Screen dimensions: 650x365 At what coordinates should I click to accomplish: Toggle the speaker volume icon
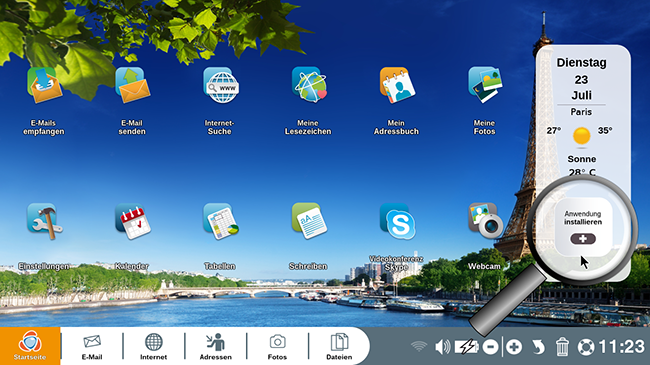coord(443,347)
